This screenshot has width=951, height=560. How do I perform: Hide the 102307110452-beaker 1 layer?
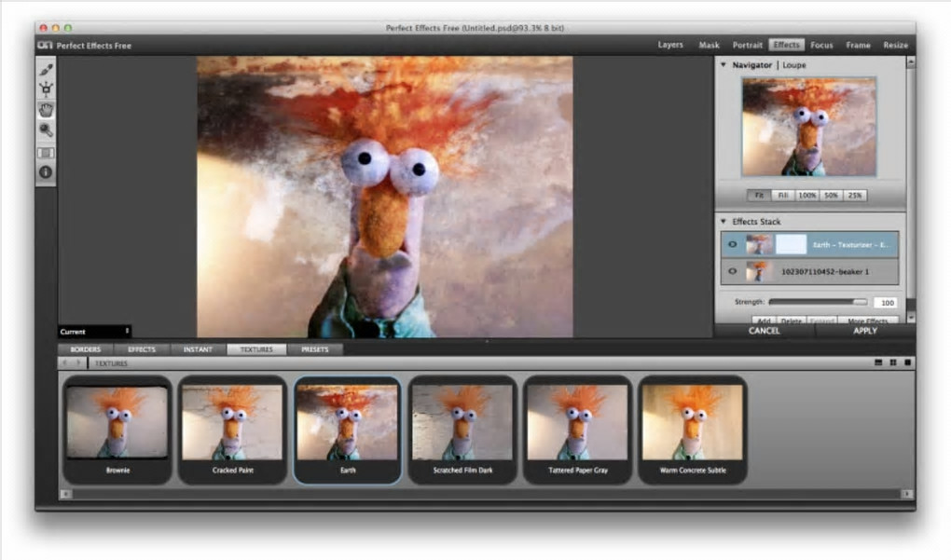click(733, 271)
